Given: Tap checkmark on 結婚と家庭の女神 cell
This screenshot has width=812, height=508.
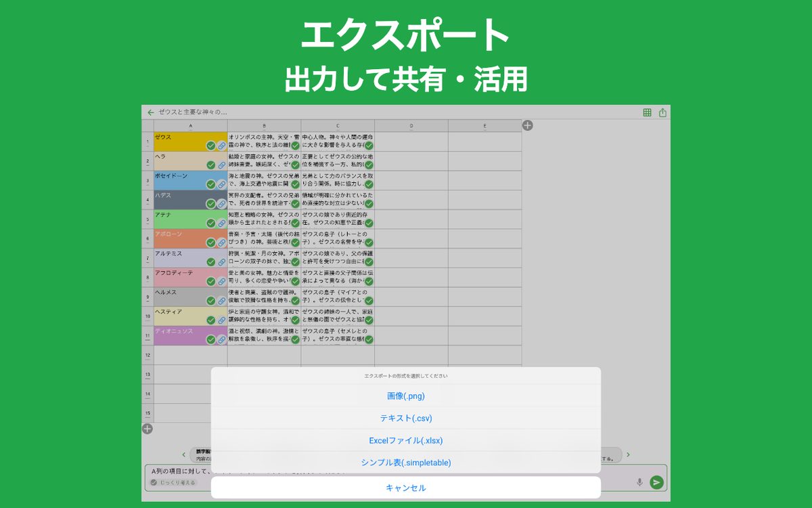Looking at the screenshot, I should (295, 165).
